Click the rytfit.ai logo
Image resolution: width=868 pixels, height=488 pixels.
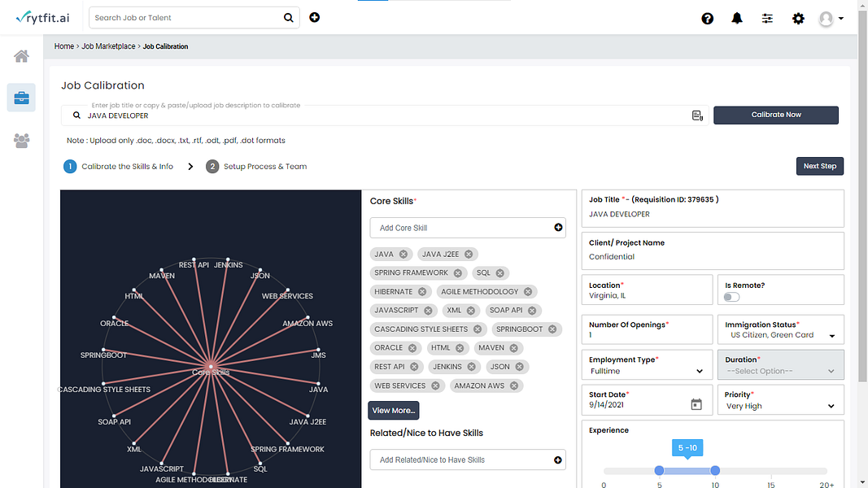click(x=42, y=18)
